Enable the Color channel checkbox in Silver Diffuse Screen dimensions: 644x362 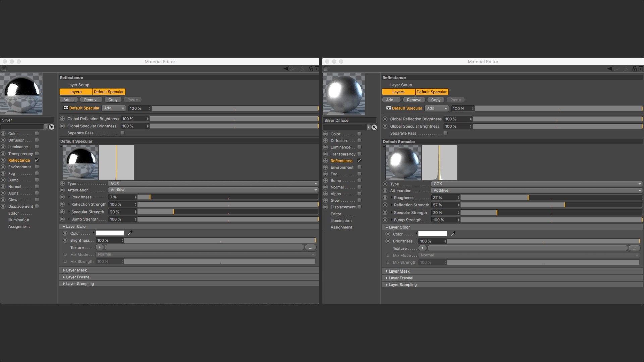click(359, 134)
